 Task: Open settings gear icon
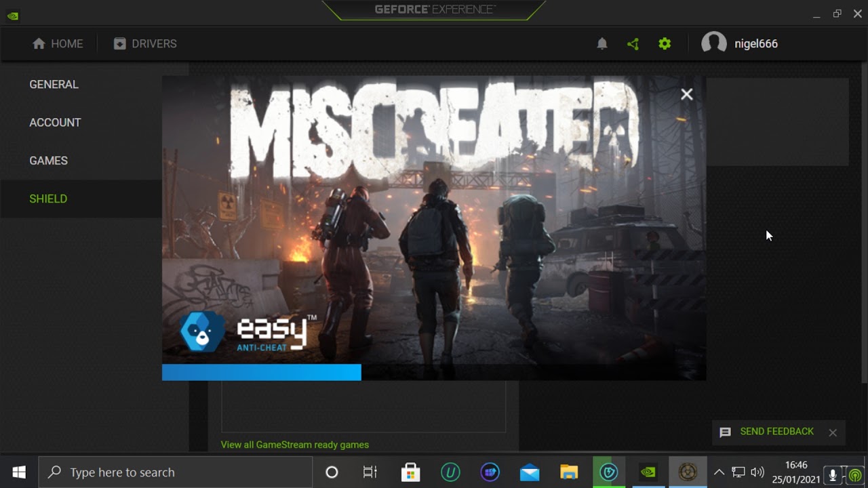[x=665, y=43]
